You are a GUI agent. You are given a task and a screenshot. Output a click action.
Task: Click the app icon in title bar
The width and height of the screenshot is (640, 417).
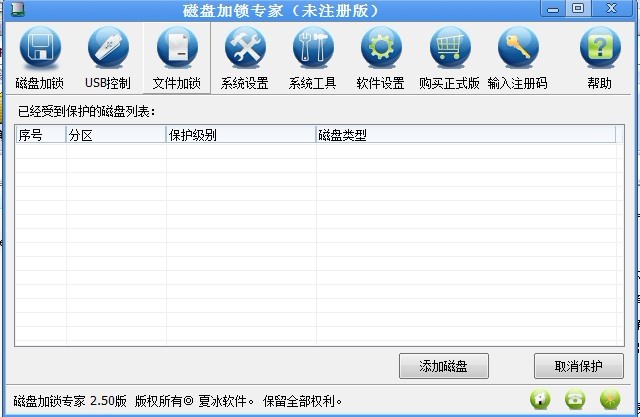coord(13,9)
